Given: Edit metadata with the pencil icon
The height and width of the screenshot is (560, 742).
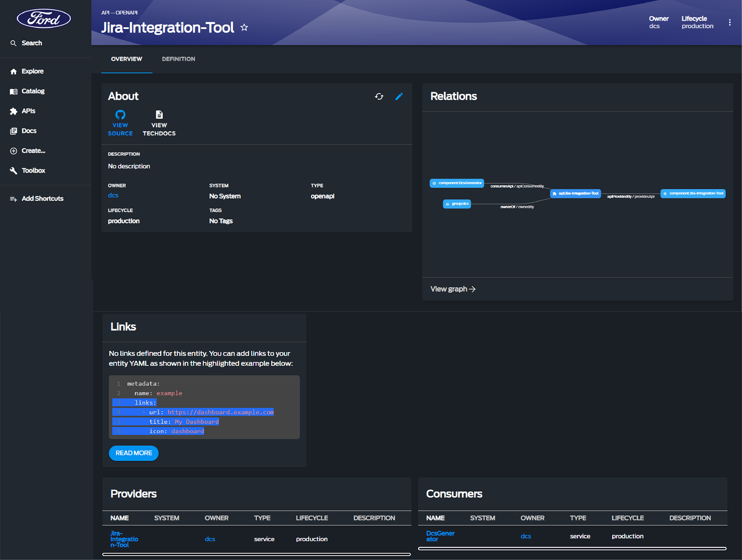Looking at the screenshot, I should pyautogui.click(x=399, y=96).
